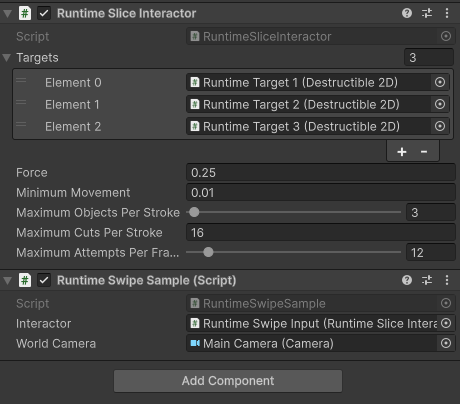Open Runtime Slice Interactor context menu
This screenshot has height=404, width=460.
447,13
